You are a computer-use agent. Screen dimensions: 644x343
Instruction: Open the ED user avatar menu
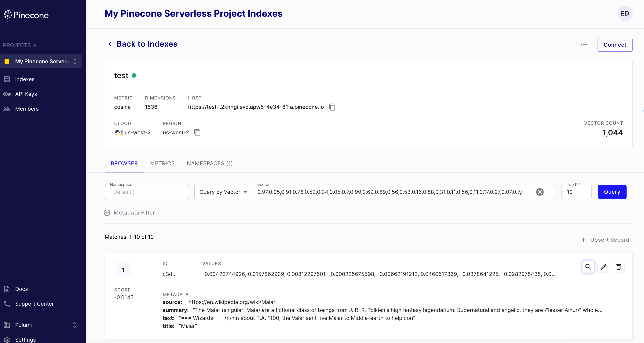click(625, 13)
